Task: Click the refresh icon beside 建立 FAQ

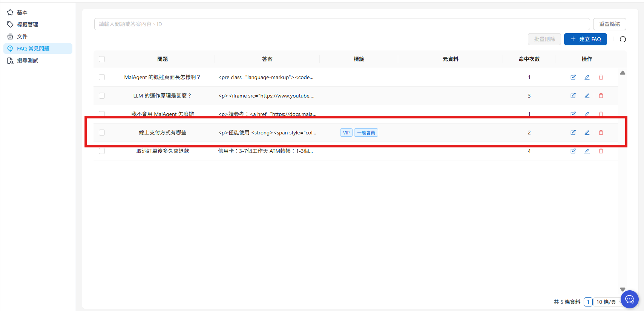Action: click(623, 39)
